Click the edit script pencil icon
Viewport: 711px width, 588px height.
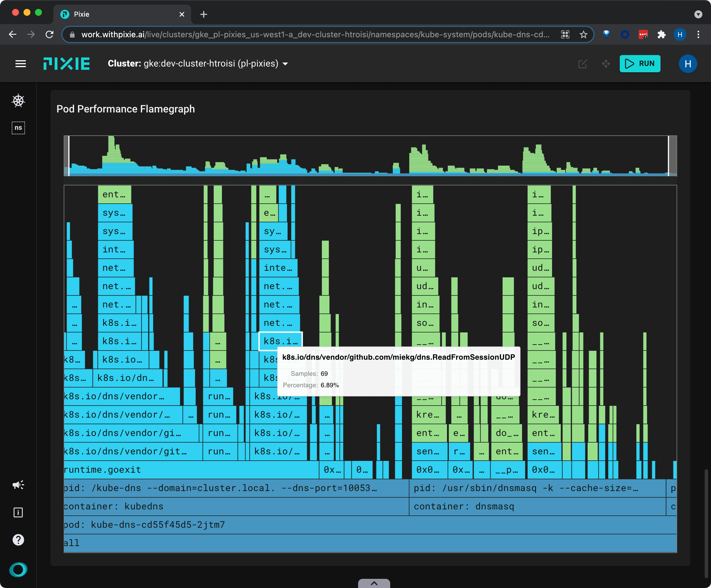tap(582, 64)
